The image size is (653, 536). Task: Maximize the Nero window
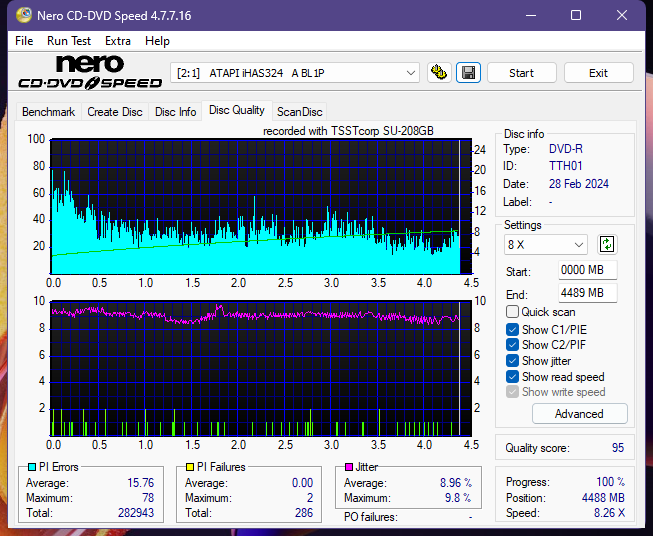(x=576, y=15)
